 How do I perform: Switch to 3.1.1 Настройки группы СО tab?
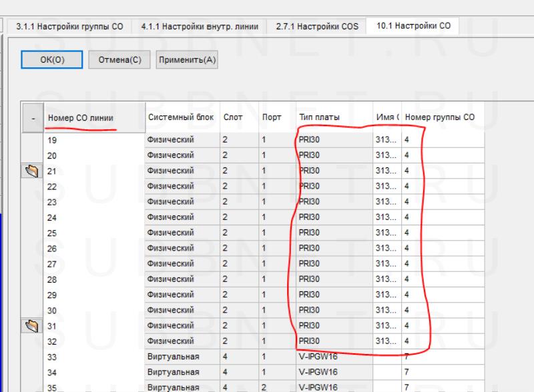click(70, 27)
